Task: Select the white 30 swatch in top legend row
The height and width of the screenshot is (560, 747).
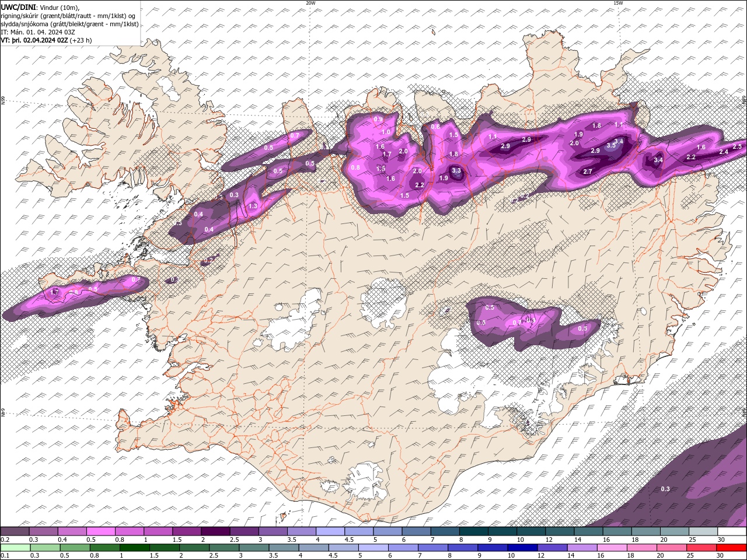Action: [x=732, y=531]
